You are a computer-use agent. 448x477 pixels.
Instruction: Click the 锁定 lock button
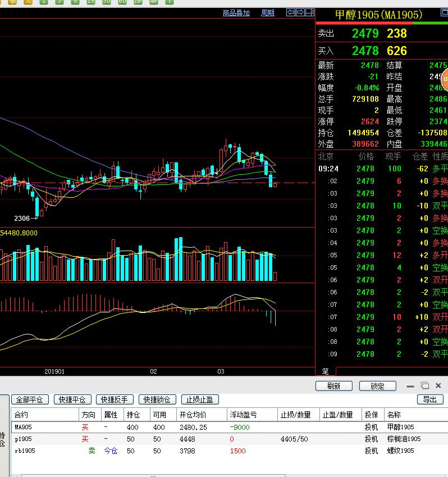[377, 386]
